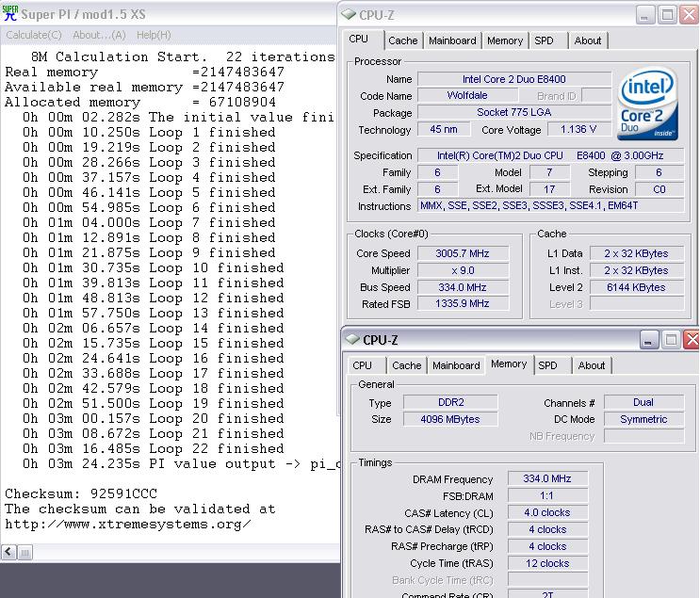Screen dimensions: 700x598
Task: Switch to Cache tab in upper CPU-Z window
Action: pyautogui.click(x=402, y=40)
